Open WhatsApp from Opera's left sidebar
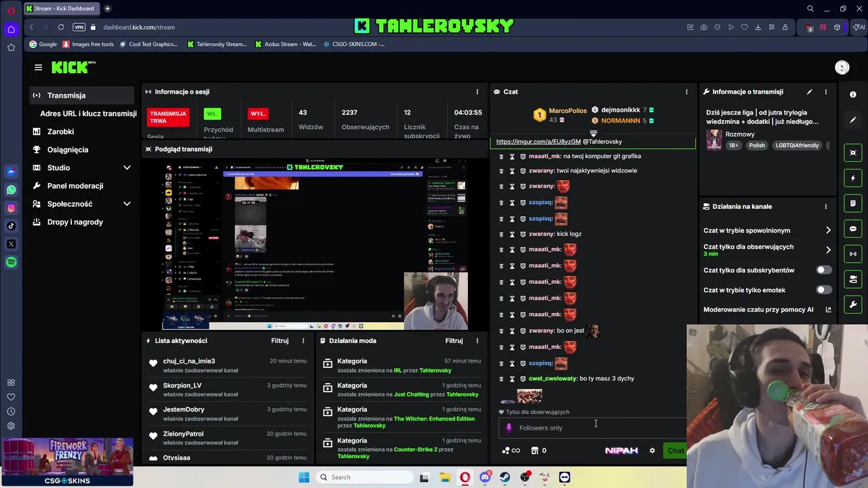The image size is (868, 488). click(x=11, y=190)
